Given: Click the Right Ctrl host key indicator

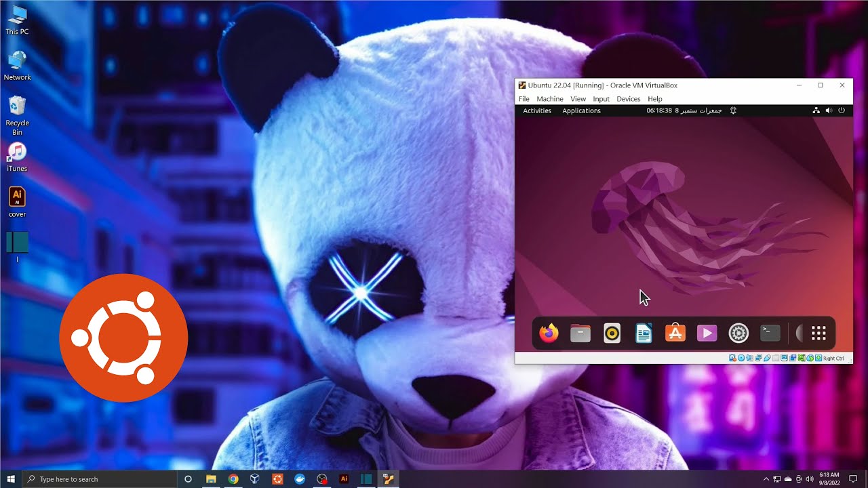Looking at the screenshot, I should click(x=833, y=358).
